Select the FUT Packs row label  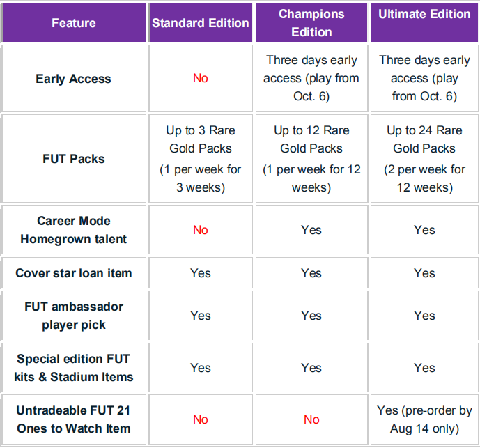(74, 159)
